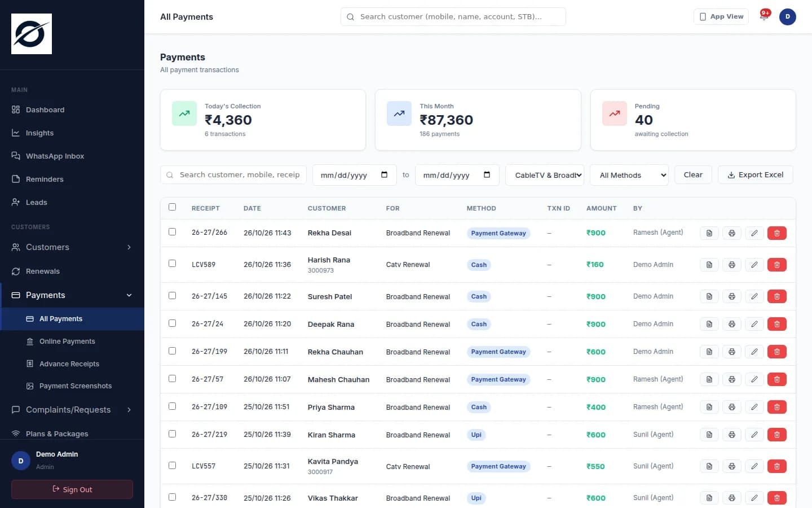
Task: Delete the Rekha Desai payment
Action: point(777,233)
